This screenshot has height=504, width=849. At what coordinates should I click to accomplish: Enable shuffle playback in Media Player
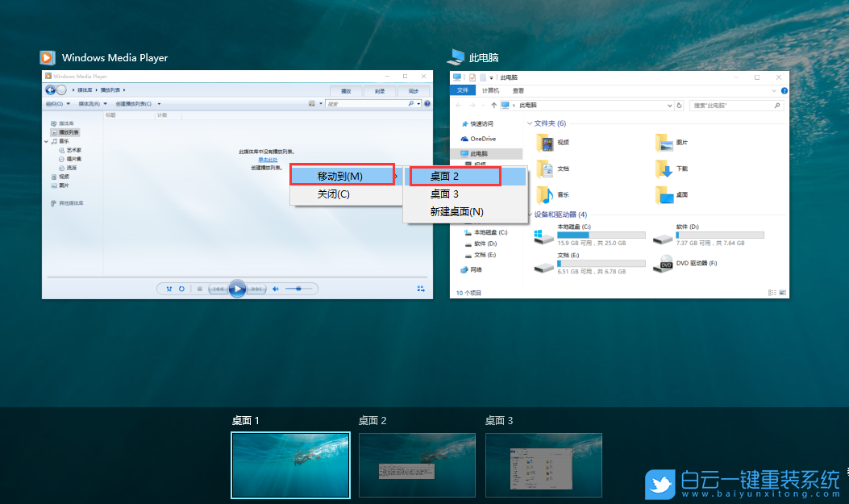click(169, 289)
